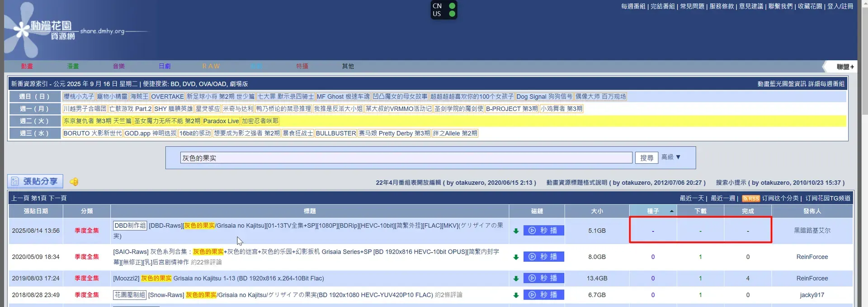Expand the 高級 advanced search dropdown
This screenshot has height=307, width=868.
671,157
